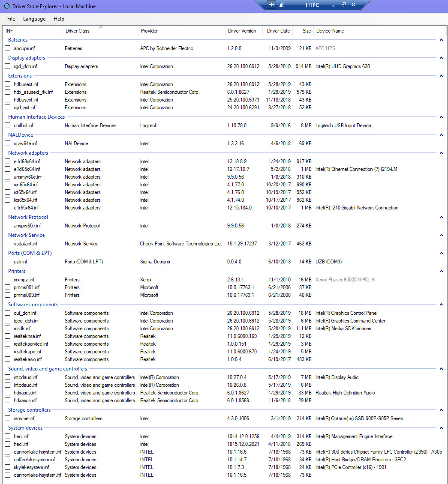Collapse the Printers group
This screenshot has width=448, height=484.
[x=441, y=271]
